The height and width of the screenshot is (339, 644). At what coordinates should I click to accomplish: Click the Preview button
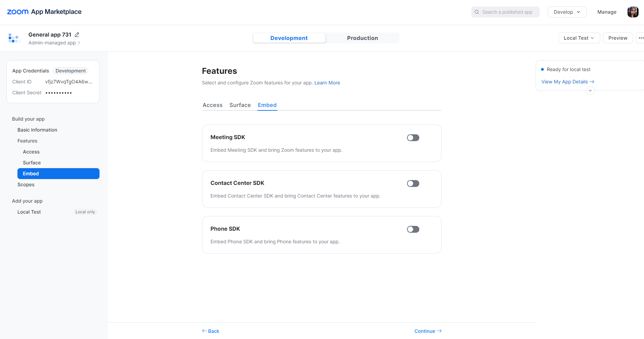pos(618,38)
